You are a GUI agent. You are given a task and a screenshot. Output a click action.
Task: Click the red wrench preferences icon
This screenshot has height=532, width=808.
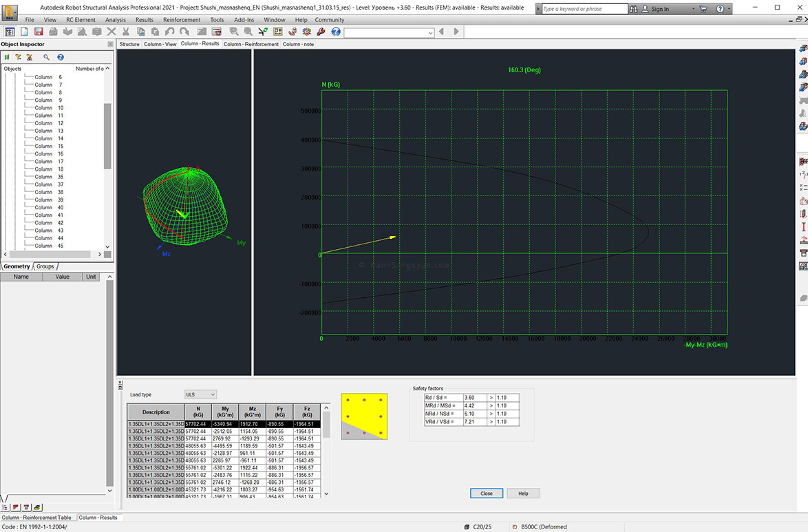[x=321, y=32]
